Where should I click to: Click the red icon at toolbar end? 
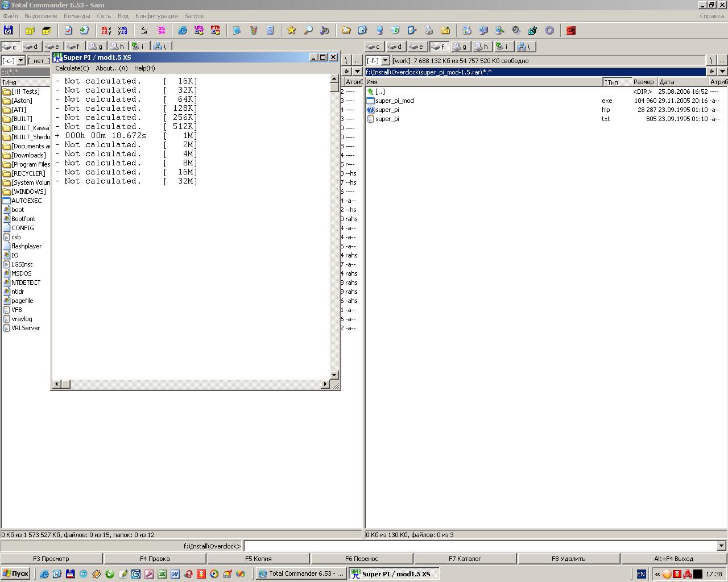pos(571,30)
